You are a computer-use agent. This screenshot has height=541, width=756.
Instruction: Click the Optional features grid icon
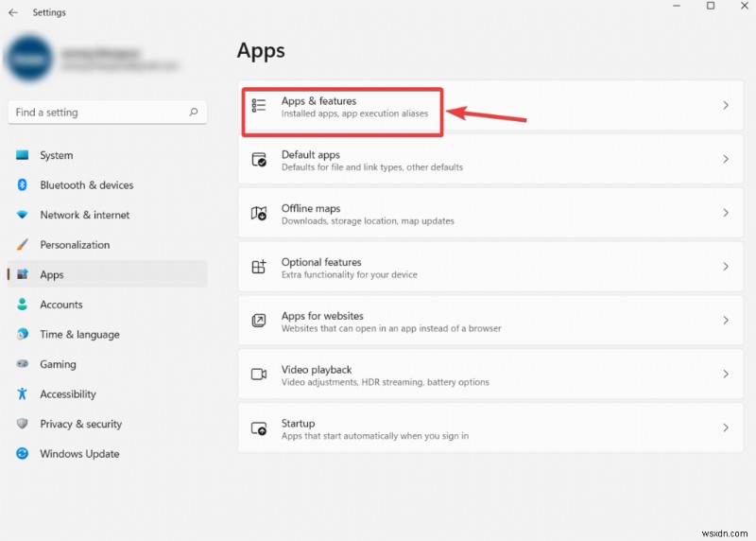[x=259, y=267]
